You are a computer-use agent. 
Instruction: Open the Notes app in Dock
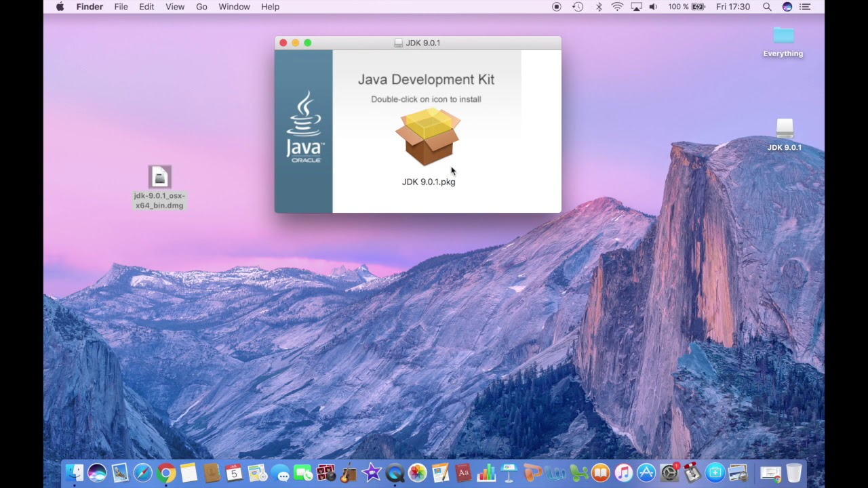[x=189, y=472]
